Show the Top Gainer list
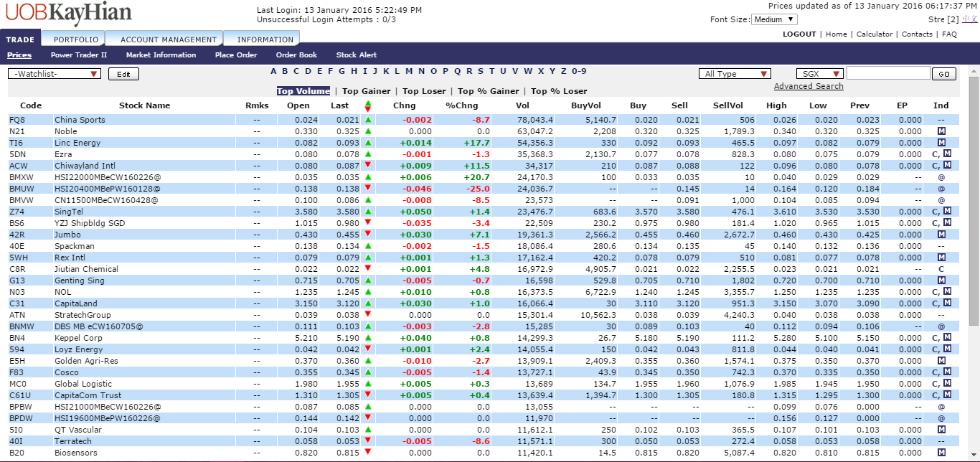 click(367, 91)
